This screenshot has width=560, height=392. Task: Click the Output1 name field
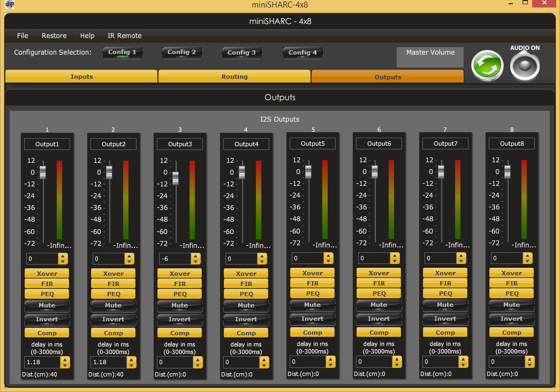47,144
